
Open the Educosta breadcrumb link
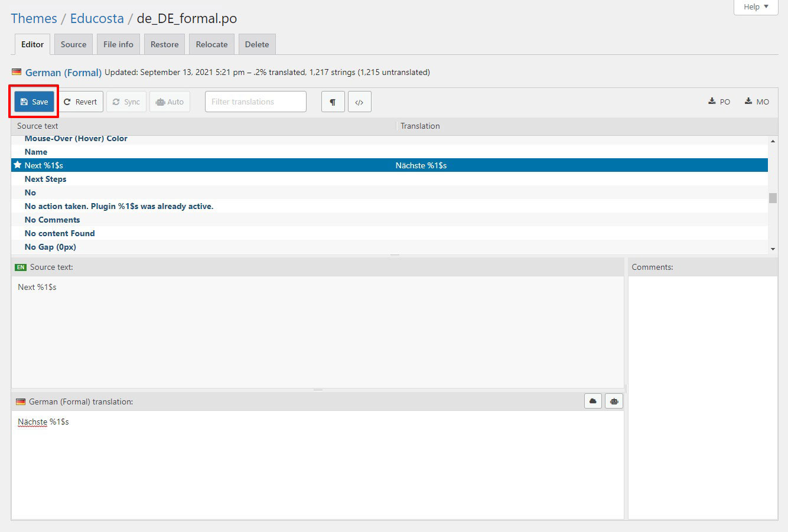coord(97,18)
